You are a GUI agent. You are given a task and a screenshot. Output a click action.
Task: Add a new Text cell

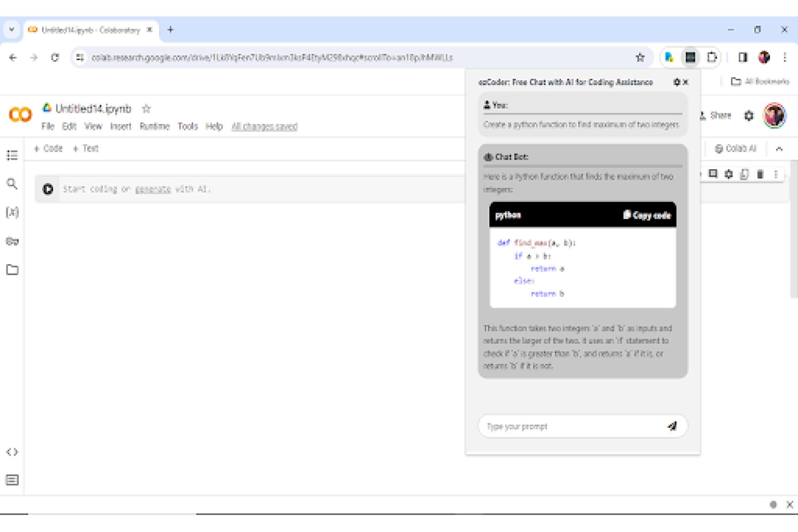86,148
